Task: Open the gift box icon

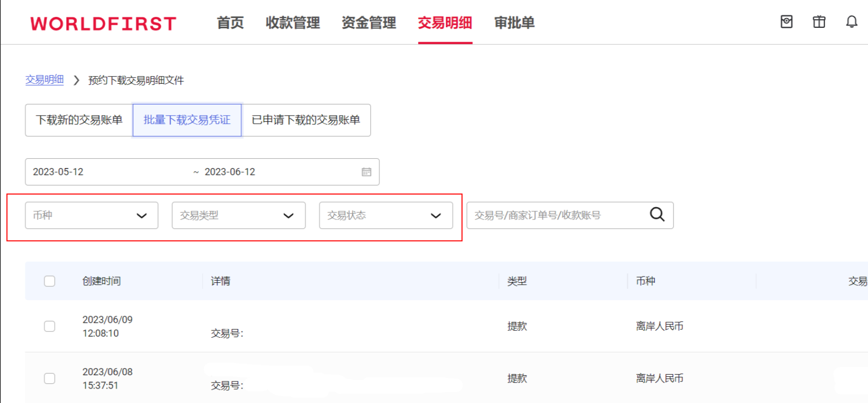Action: 819,22
